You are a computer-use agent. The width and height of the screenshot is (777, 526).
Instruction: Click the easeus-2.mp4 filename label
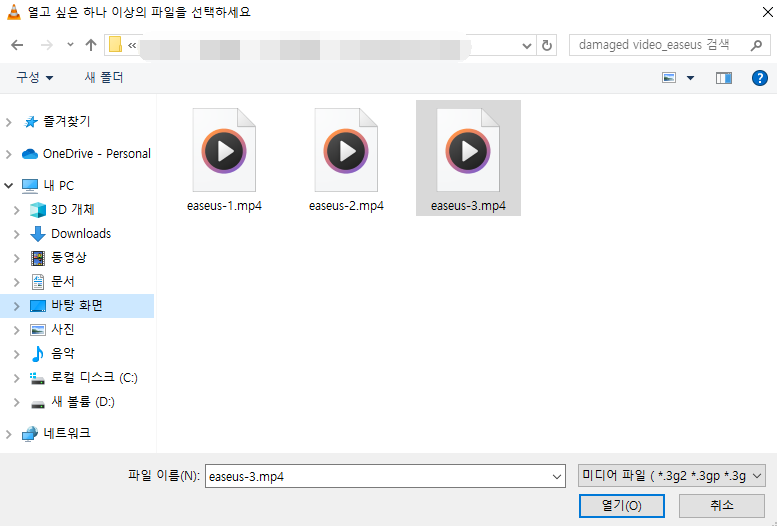point(346,205)
